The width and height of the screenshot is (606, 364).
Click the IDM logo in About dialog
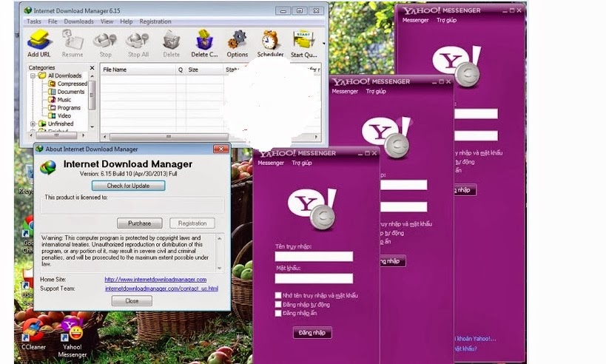[48, 168]
